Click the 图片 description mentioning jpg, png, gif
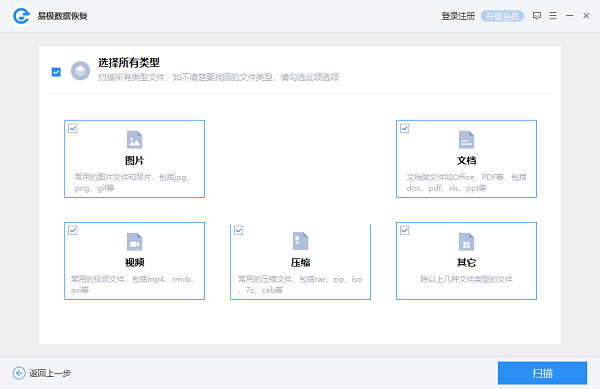600x389 pixels. click(132, 182)
